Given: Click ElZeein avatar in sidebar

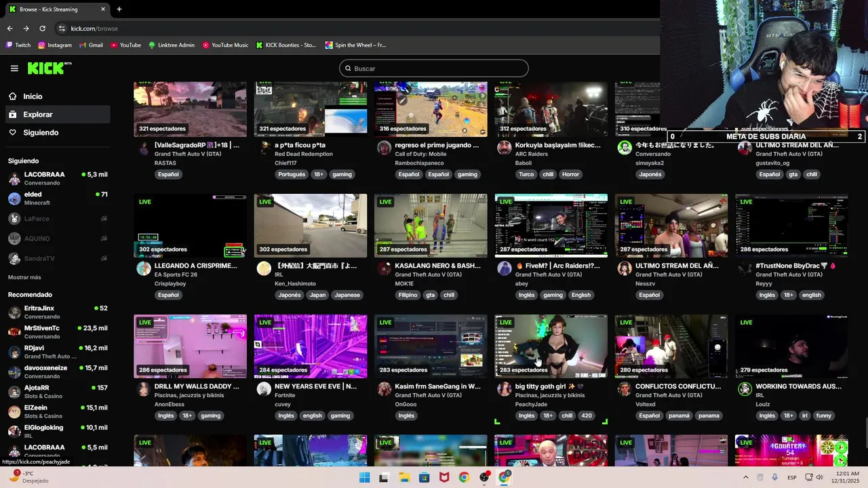Looking at the screenshot, I should pyautogui.click(x=14, y=411).
